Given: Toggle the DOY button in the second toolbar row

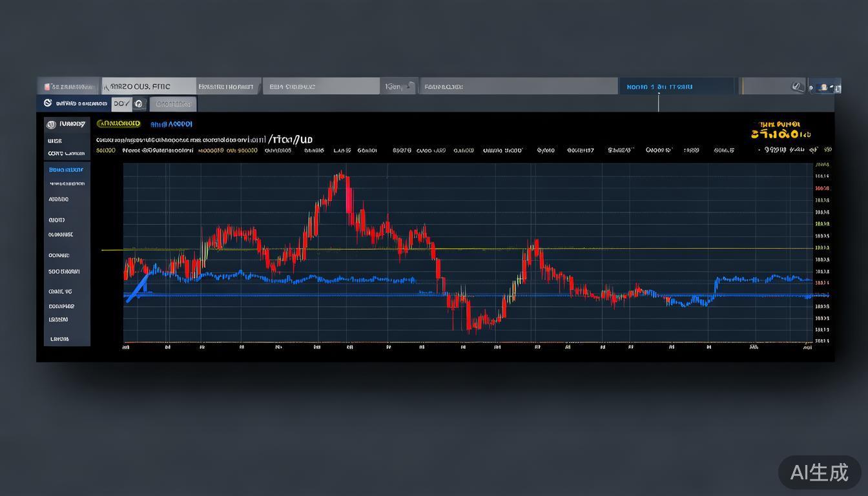Looking at the screenshot, I should point(121,103).
